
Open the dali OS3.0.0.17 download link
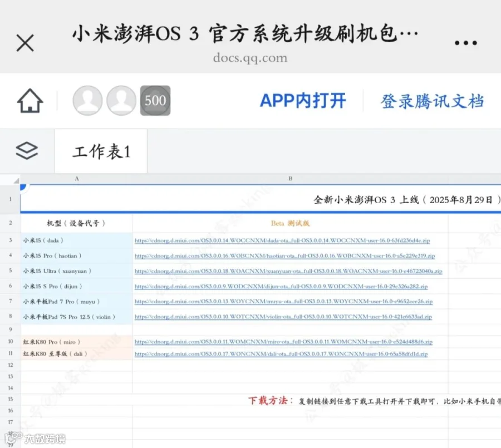click(281, 354)
